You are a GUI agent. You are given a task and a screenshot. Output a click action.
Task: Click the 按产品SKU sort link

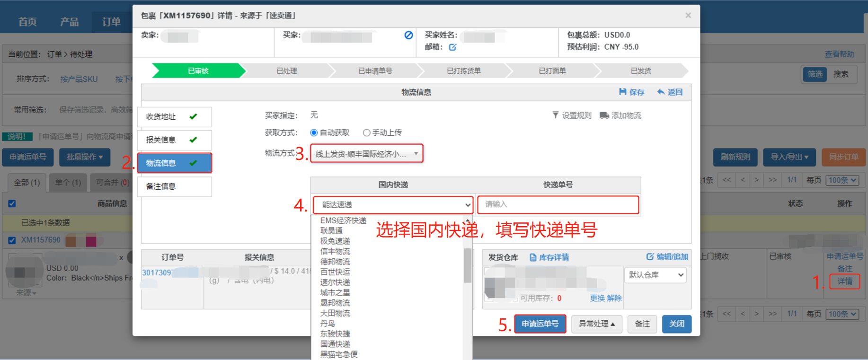point(79,79)
